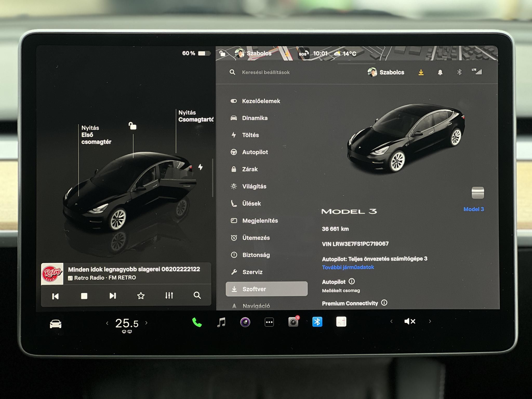
Task: Open the Zárak (Locks) settings
Action: (249, 169)
